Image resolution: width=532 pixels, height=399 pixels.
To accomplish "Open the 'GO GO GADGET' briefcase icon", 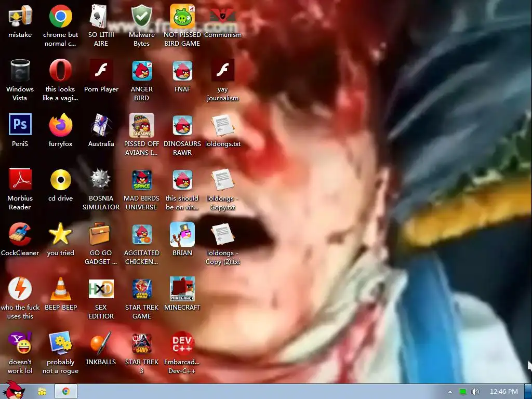I will (100, 234).
